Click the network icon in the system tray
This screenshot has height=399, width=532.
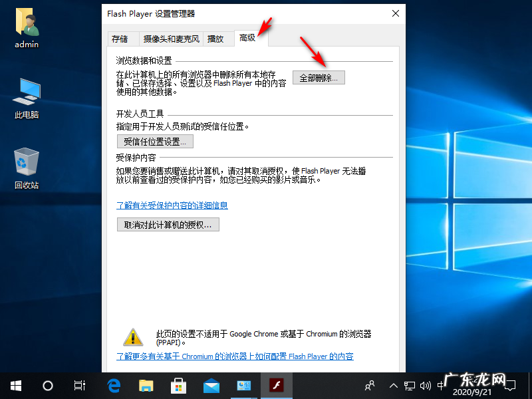point(410,386)
